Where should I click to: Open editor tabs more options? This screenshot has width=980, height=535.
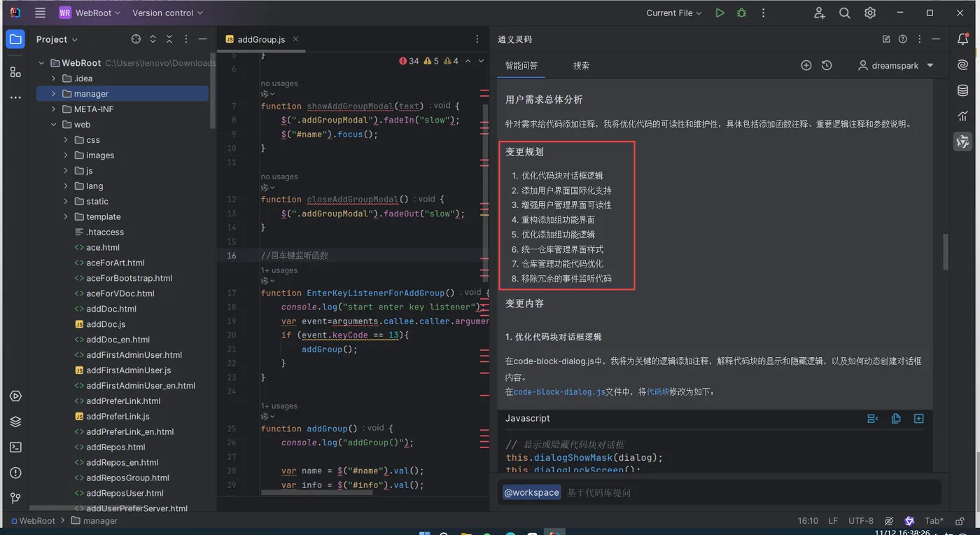[x=477, y=39]
